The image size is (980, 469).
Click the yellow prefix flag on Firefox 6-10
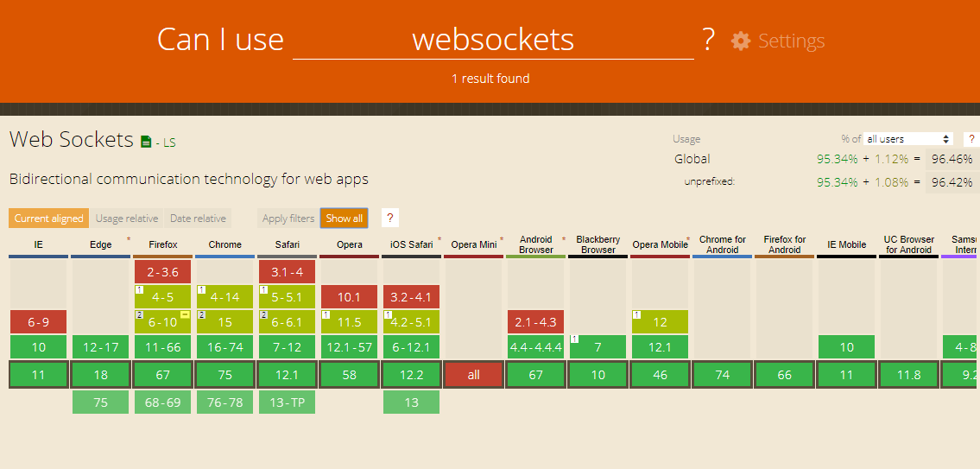[x=185, y=314]
